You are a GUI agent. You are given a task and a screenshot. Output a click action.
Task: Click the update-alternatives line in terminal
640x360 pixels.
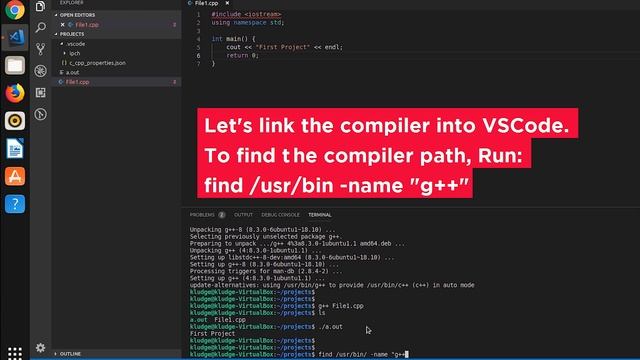coord(332,285)
